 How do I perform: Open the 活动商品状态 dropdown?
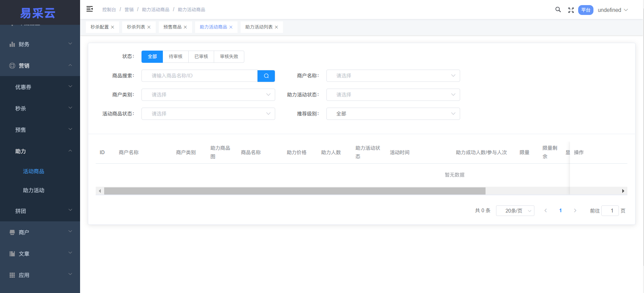(x=208, y=114)
